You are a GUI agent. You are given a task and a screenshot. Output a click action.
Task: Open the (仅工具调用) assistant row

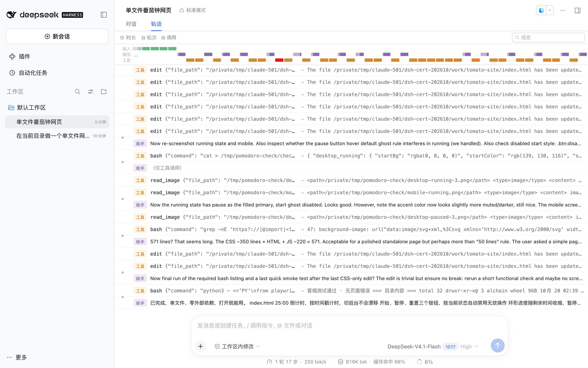(x=351, y=168)
